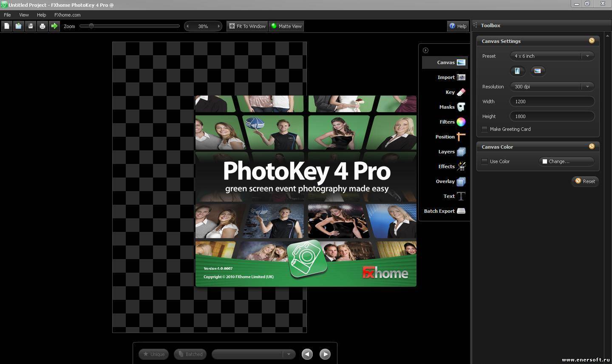Image resolution: width=612 pixels, height=364 pixels.
Task: Click the Help button with question mark
Action: tap(458, 26)
